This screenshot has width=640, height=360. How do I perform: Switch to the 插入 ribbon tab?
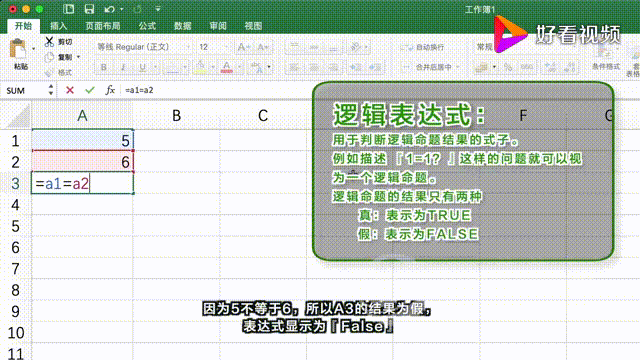pos(58,26)
